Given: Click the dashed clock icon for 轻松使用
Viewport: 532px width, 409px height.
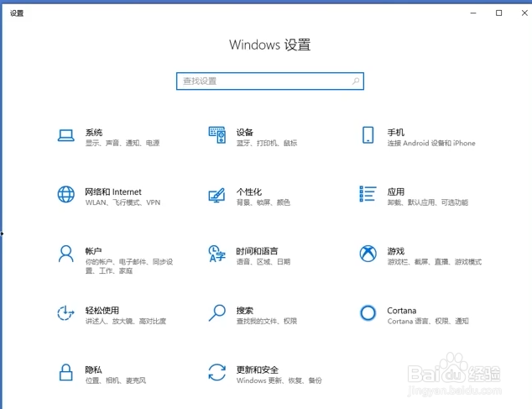Looking at the screenshot, I should coord(65,313).
